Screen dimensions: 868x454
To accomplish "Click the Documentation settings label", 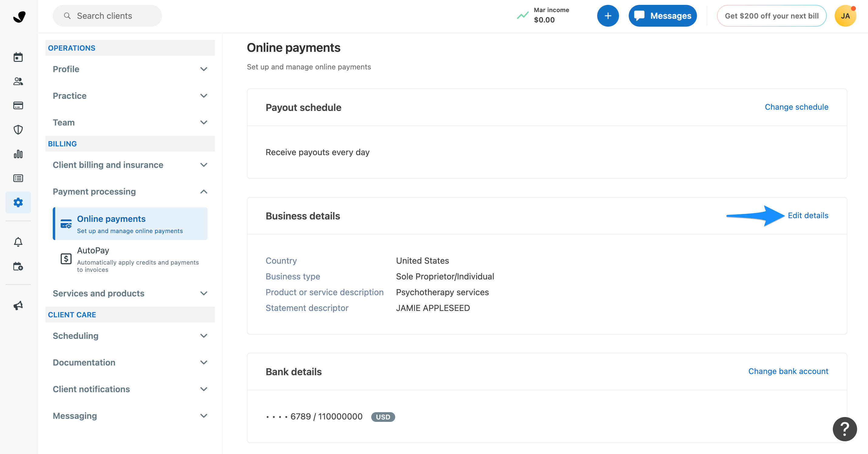I will [x=84, y=362].
